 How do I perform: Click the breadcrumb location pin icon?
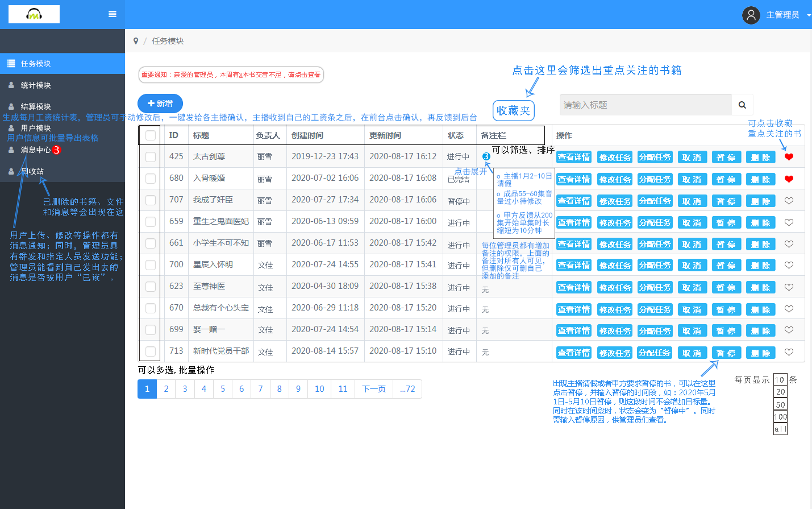135,41
